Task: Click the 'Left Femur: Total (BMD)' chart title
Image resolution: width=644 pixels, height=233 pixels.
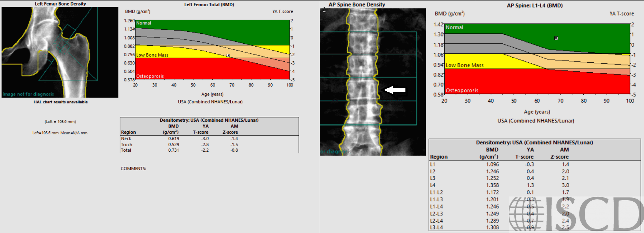Action: [209, 4]
